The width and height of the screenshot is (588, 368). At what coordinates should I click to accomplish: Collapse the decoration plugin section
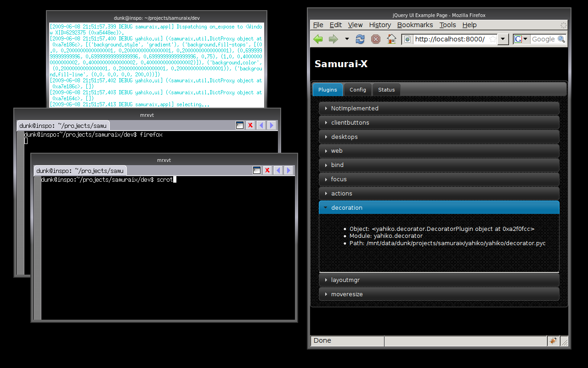[x=439, y=207]
